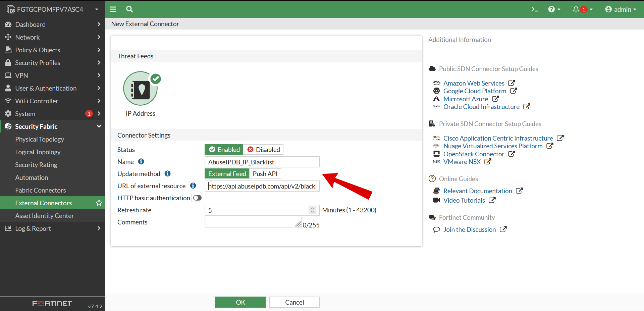Screen dimensions: 644x311
Task: Open Google Cloud Platform guide link
Action: pos(475,91)
